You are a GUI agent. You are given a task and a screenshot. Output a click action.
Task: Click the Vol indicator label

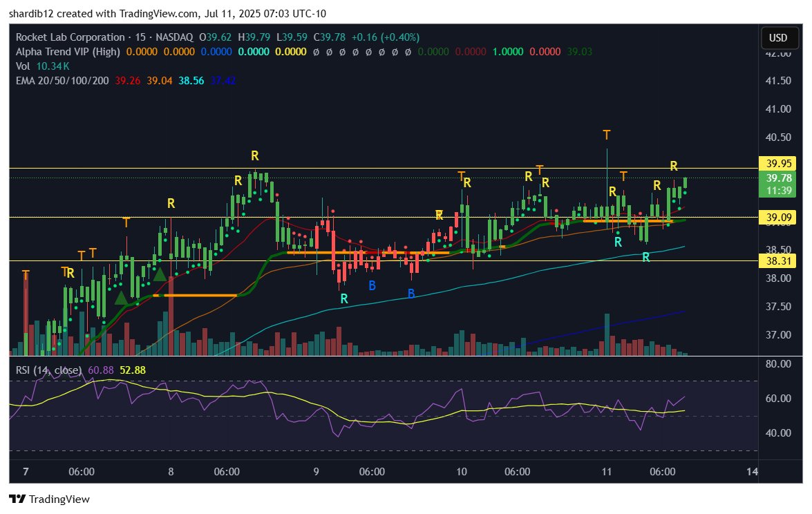pos(23,66)
